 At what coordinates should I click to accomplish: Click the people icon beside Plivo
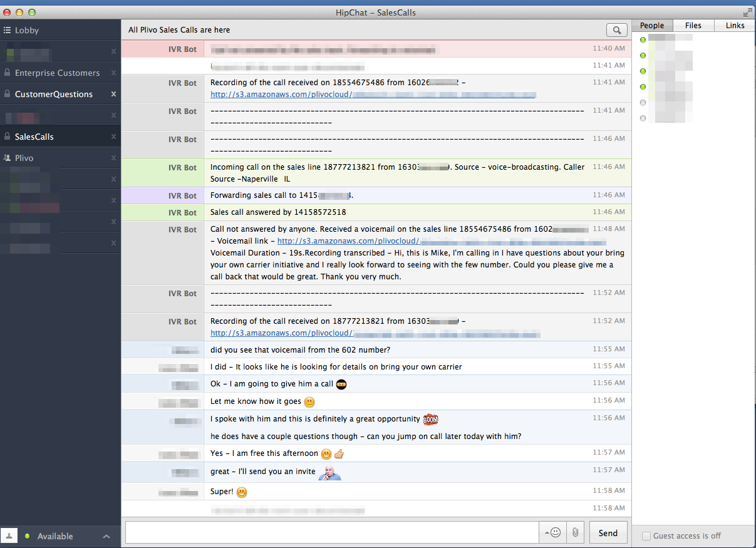(x=7, y=158)
